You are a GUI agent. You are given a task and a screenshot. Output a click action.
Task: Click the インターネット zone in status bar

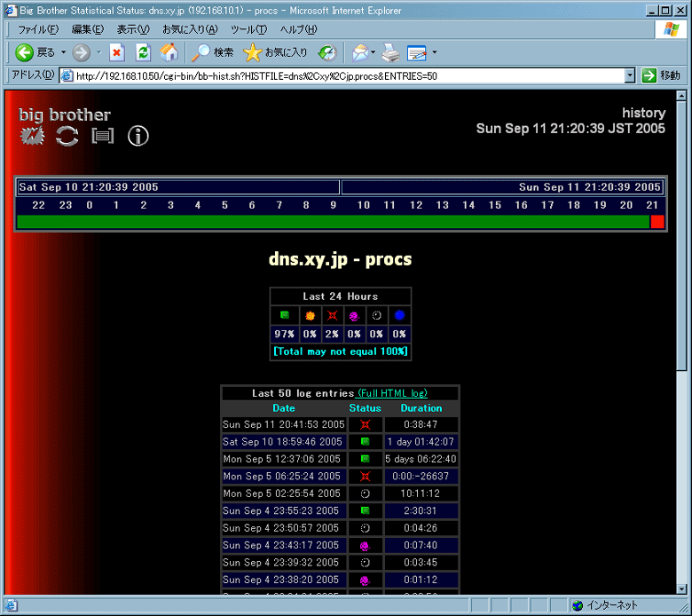click(605, 605)
